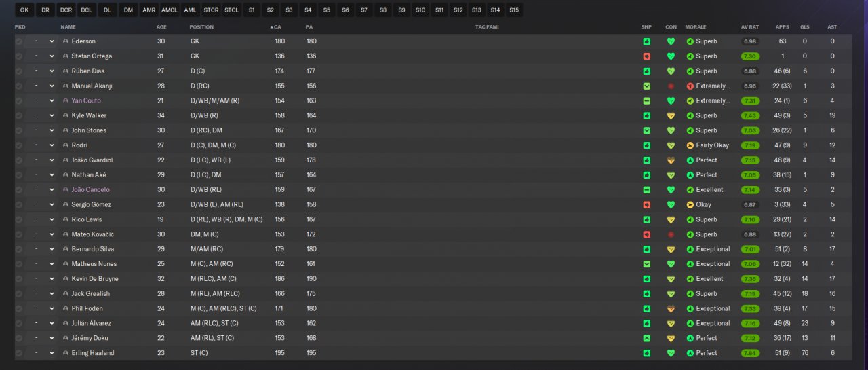Sort the table by the CA column
The width and height of the screenshot is (868, 370).
click(276, 27)
